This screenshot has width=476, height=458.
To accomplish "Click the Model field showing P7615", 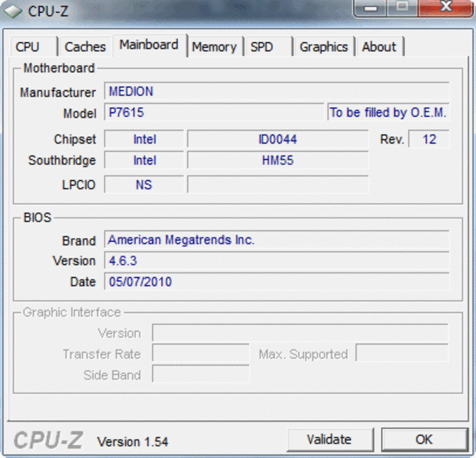I will click(214, 112).
